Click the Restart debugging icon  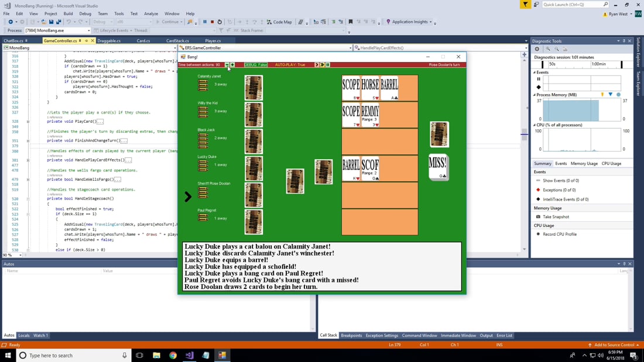coord(220,22)
